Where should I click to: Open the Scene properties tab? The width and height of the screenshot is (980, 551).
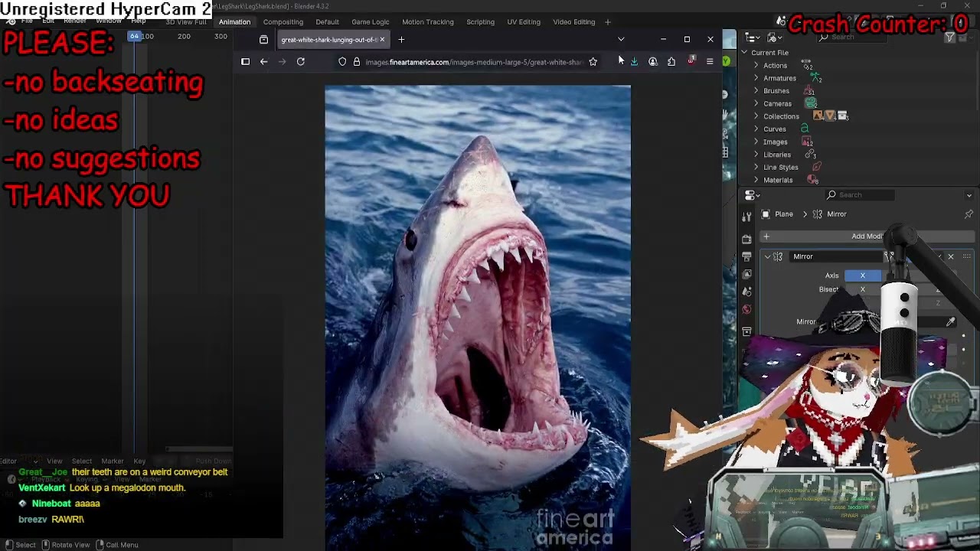[747, 292]
